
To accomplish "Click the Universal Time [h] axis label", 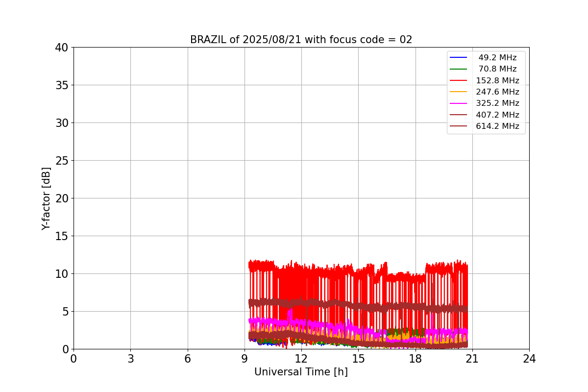I will (301, 372).
